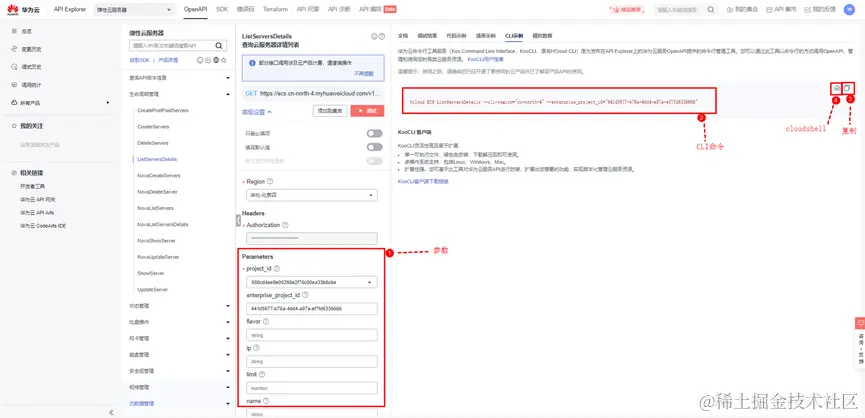Select NovaListServersDetails in the API list

163,224
